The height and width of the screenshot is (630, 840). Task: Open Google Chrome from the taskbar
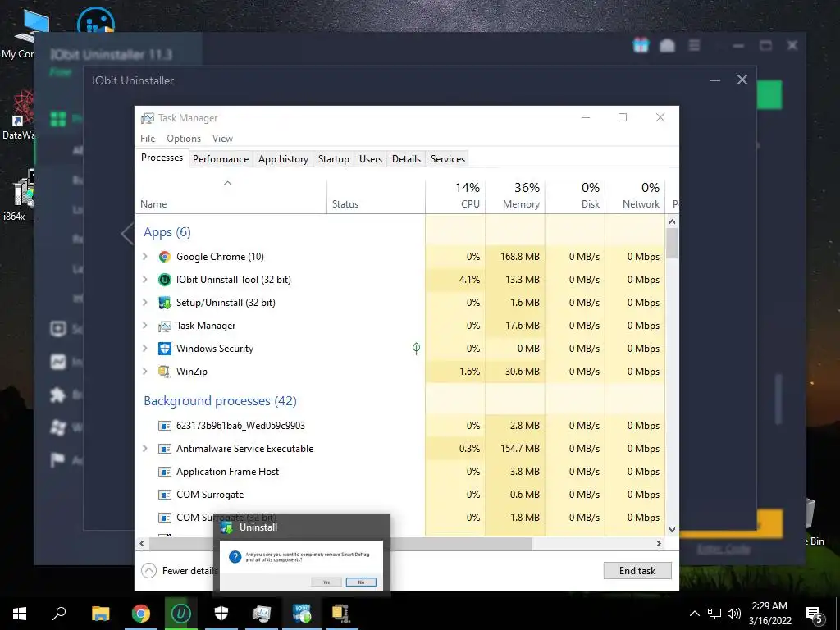point(141,614)
